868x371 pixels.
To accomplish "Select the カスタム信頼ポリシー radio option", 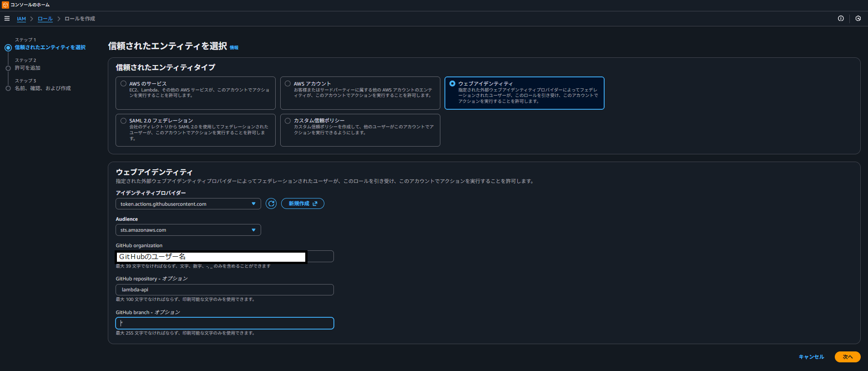I will coord(288,121).
